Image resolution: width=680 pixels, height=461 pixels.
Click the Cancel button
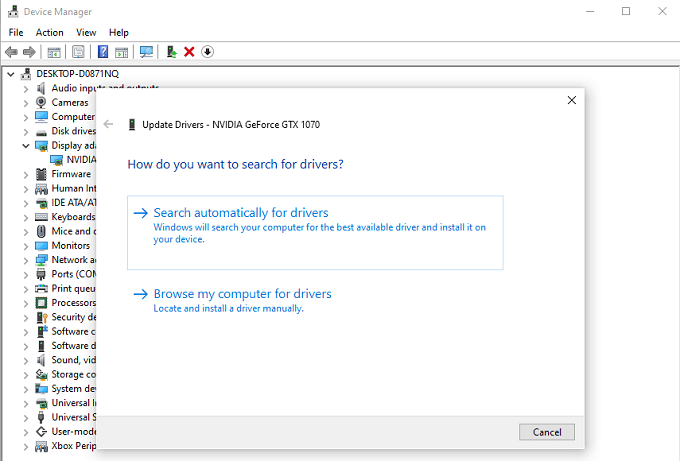click(547, 432)
